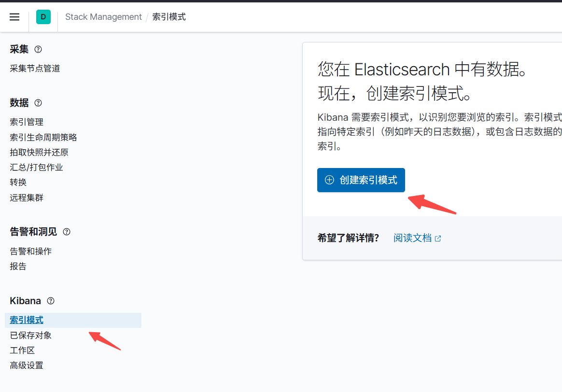This screenshot has height=392, width=562.
Task: Click the green D space avatar
Action: 43,17
